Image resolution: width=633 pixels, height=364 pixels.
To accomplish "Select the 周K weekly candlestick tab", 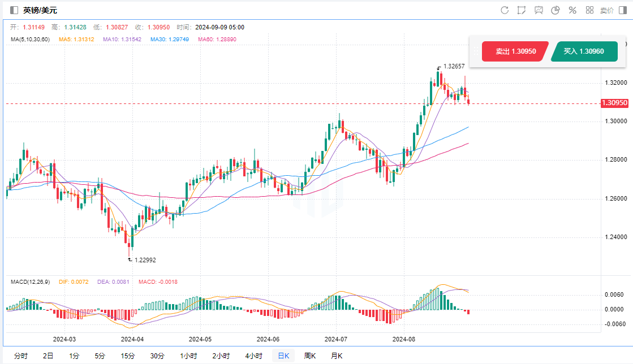I will click(309, 356).
